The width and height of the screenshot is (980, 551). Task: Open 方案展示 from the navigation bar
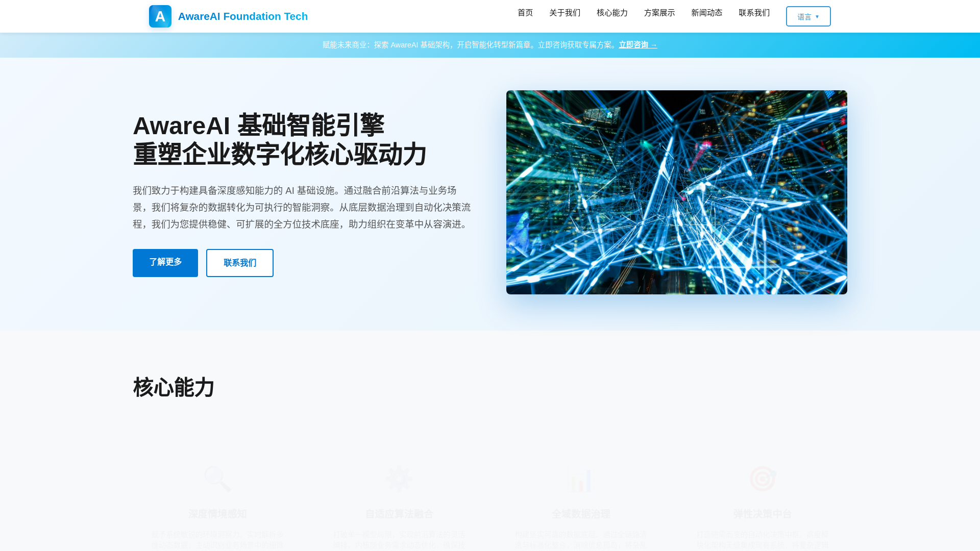pyautogui.click(x=659, y=13)
